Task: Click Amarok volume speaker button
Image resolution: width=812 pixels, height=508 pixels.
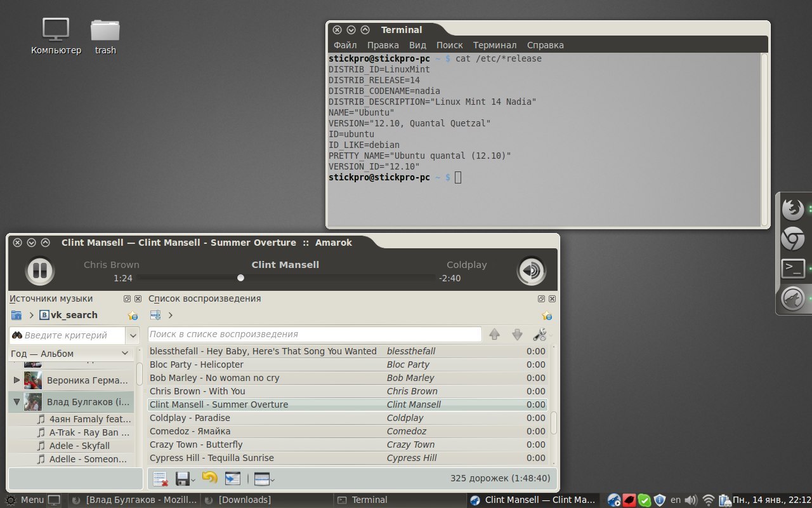Action: pos(531,271)
